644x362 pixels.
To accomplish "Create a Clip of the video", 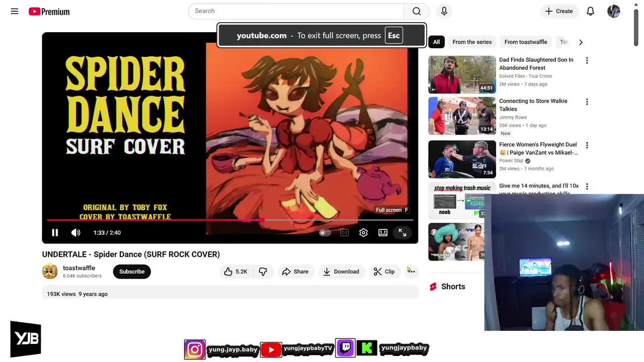I will pyautogui.click(x=384, y=271).
